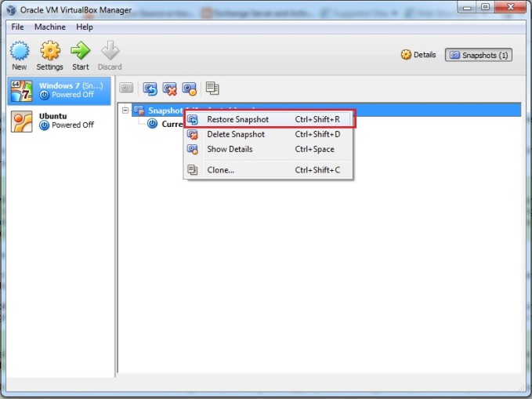The height and width of the screenshot is (399, 532).
Task: Open the VM Settings gear icon
Action: (50, 51)
